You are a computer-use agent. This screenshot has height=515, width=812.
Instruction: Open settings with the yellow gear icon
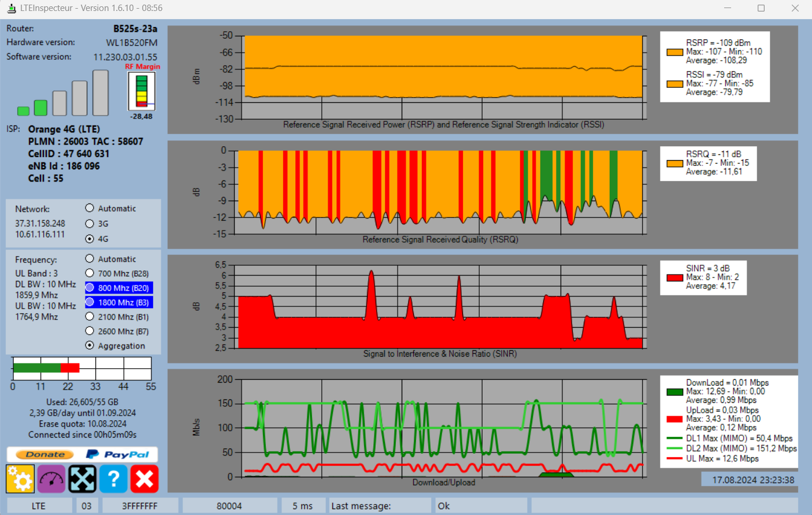point(20,479)
